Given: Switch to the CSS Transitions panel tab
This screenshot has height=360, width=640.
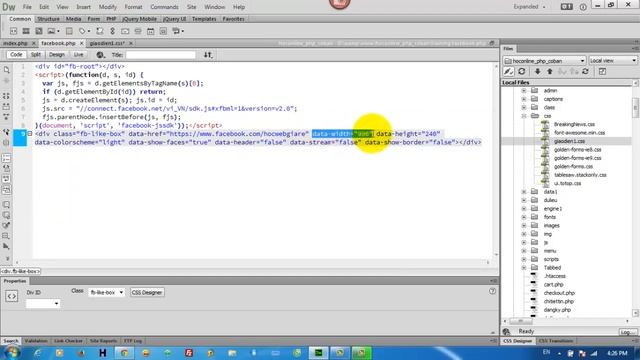Looking at the screenshot, I should click(x=556, y=341).
